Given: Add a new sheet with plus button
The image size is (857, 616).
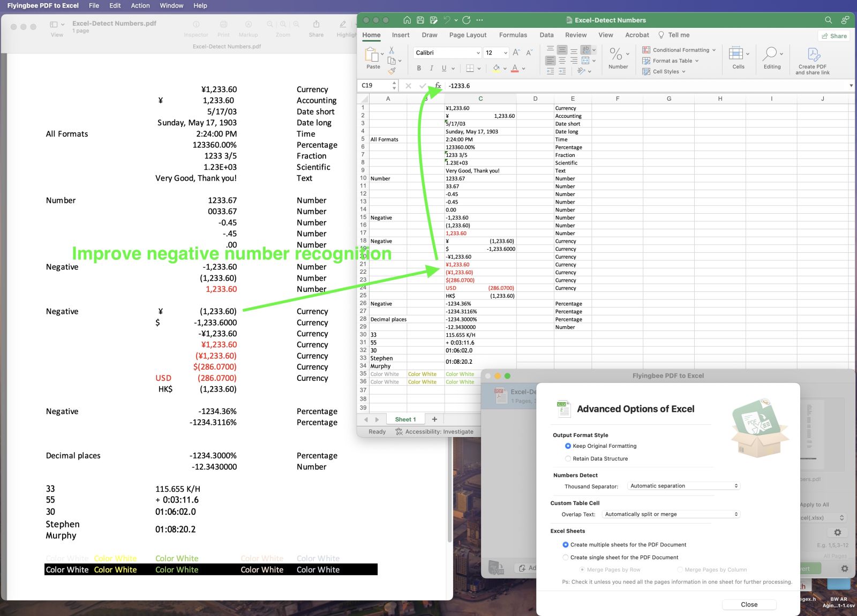Looking at the screenshot, I should pyautogui.click(x=434, y=419).
